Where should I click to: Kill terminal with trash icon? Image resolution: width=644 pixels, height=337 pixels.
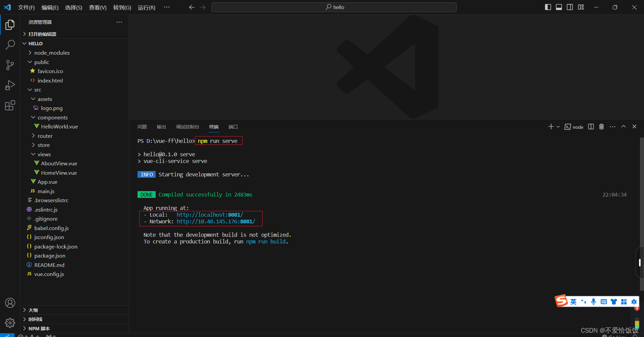[x=601, y=126]
